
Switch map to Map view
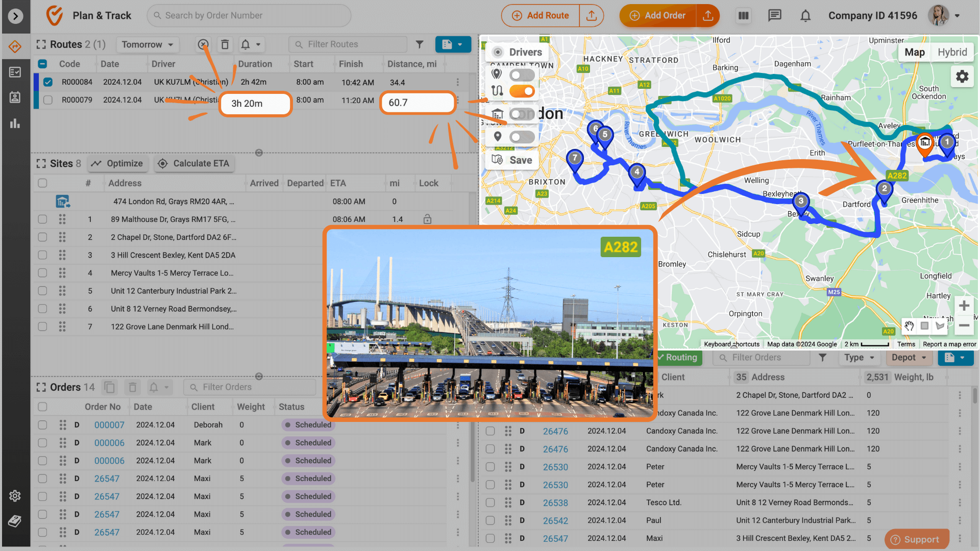coord(914,52)
